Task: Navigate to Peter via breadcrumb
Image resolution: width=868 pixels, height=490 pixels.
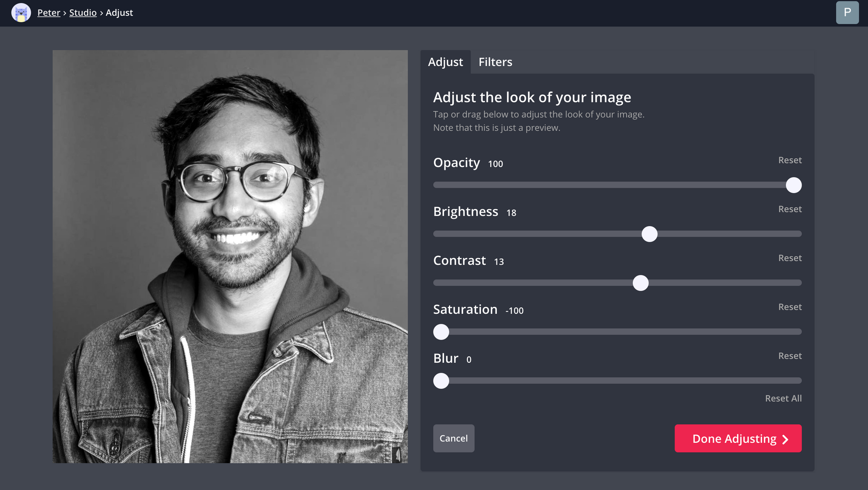Action: click(x=49, y=13)
